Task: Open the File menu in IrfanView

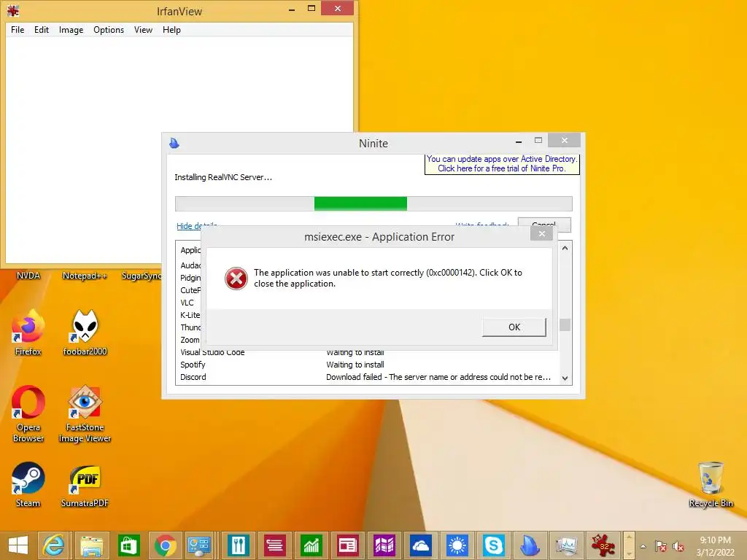Action: pyautogui.click(x=18, y=29)
